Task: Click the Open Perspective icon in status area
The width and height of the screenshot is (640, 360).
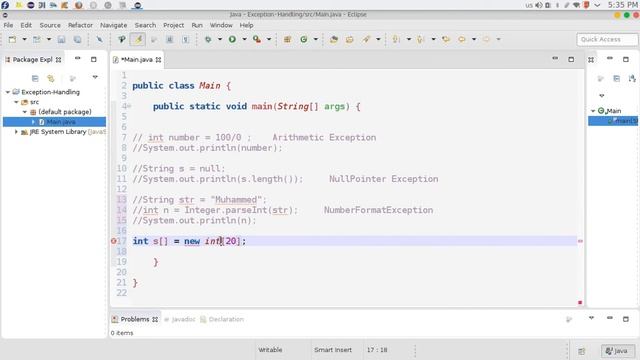Action: 582,351
